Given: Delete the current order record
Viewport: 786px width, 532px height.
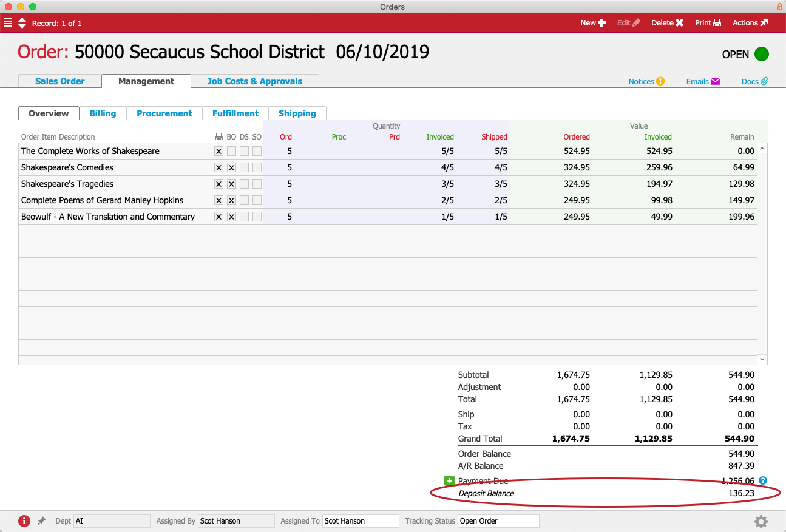Looking at the screenshot, I should pyautogui.click(x=668, y=23).
